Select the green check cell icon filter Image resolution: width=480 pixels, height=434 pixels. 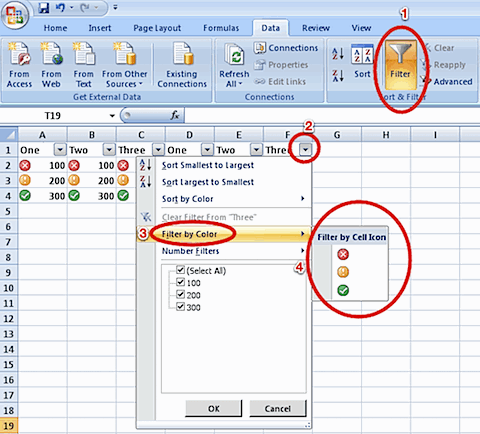[x=343, y=290]
